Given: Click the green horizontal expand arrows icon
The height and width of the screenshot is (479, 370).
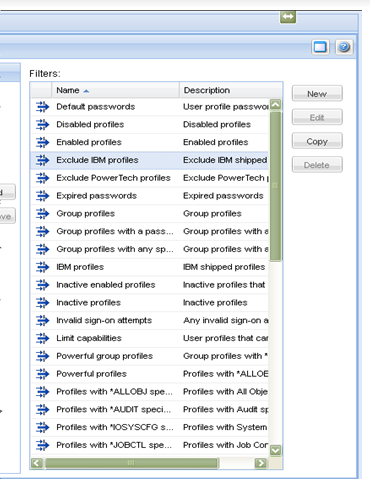Looking at the screenshot, I should [288, 17].
